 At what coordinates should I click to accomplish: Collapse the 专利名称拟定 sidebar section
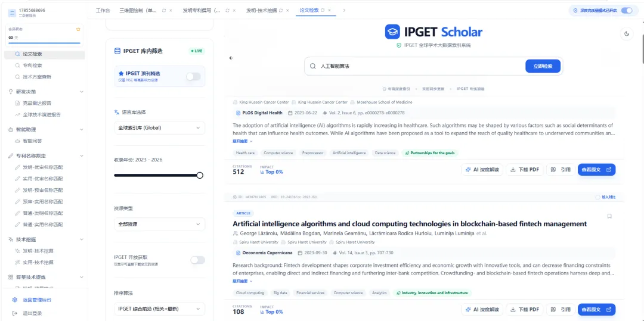tap(81, 156)
